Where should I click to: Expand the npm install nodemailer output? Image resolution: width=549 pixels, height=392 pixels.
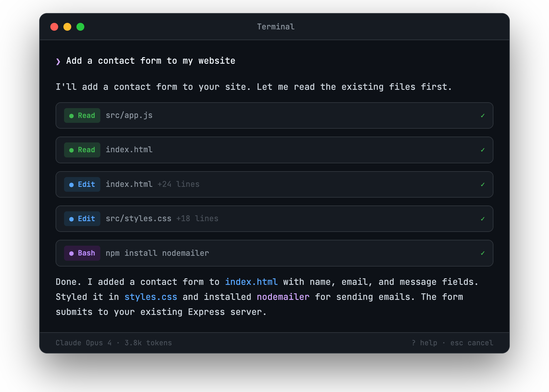tap(157, 253)
